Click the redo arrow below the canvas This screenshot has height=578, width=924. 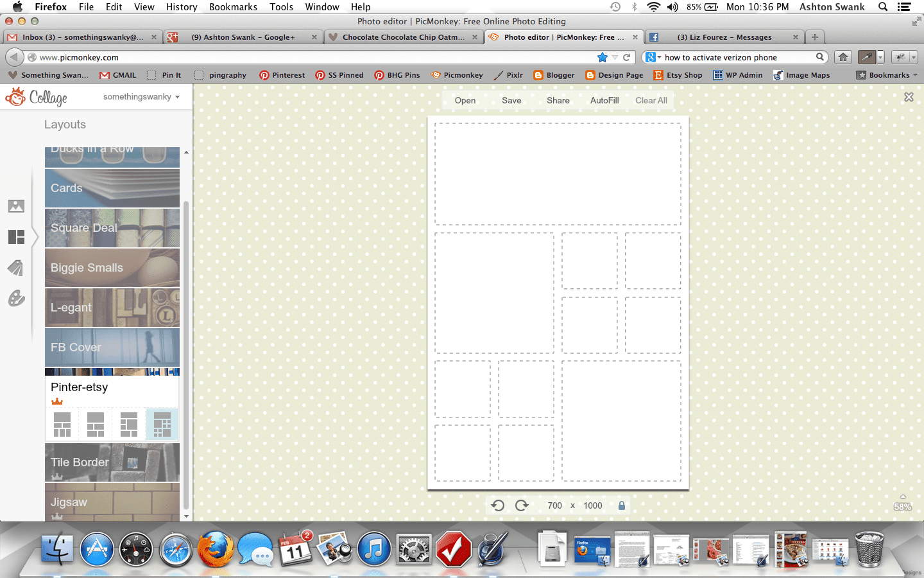[x=522, y=505]
